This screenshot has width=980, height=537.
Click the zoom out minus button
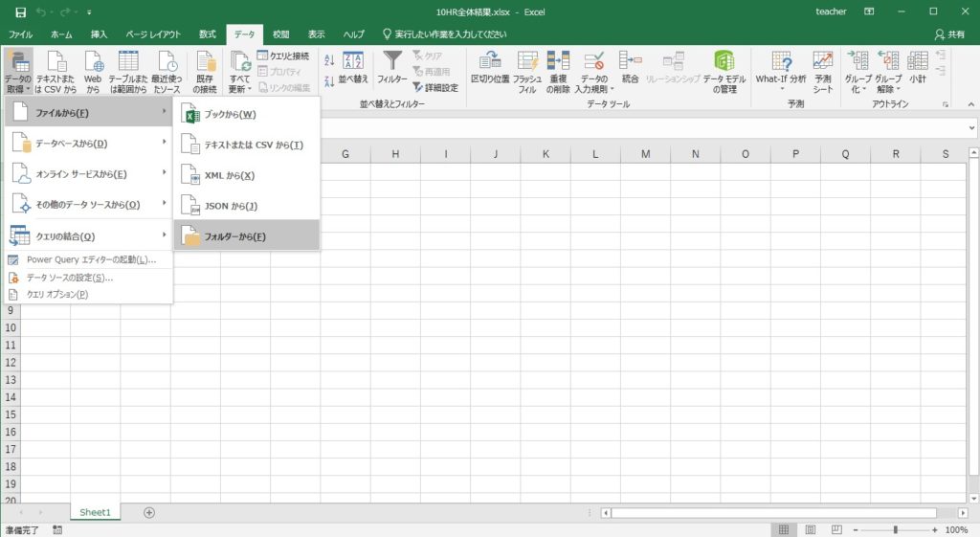(856, 529)
